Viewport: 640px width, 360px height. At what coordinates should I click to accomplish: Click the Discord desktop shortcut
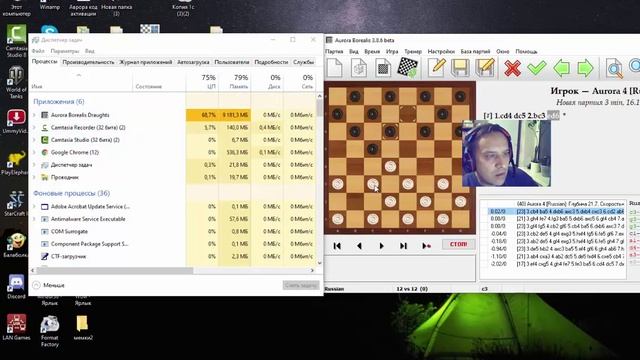16,287
